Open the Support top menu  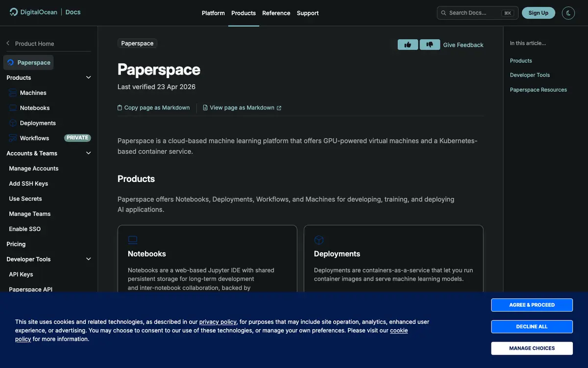pyautogui.click(x=308, y=13)
